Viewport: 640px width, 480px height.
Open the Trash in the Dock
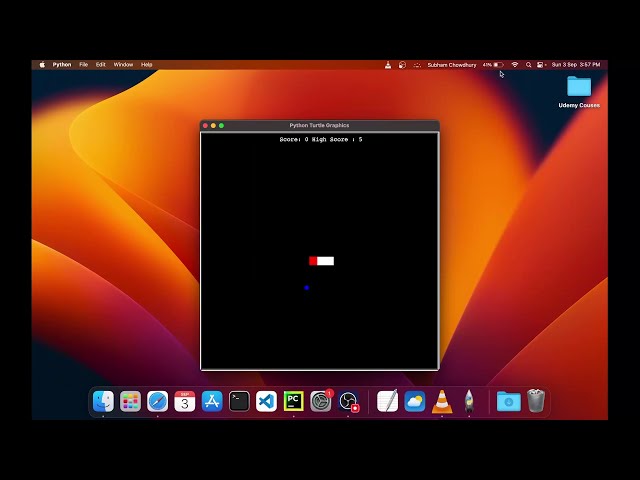click(536, 401)
